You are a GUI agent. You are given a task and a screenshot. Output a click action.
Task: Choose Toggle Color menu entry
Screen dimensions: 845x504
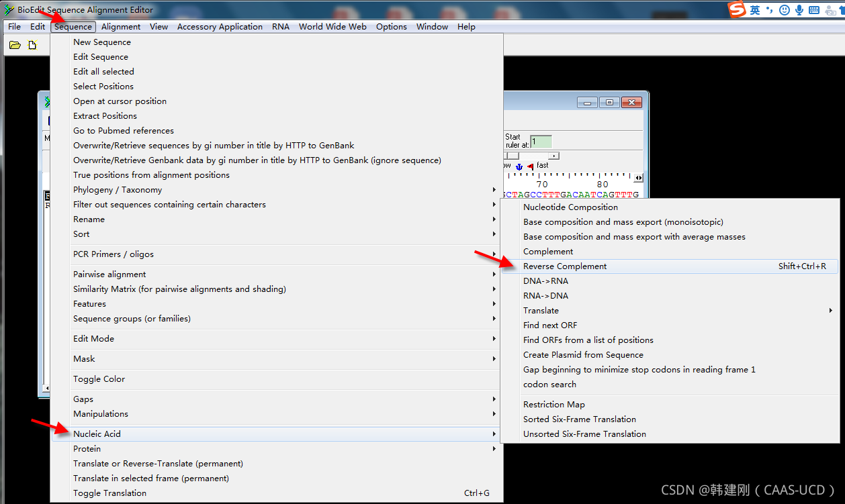276,379
